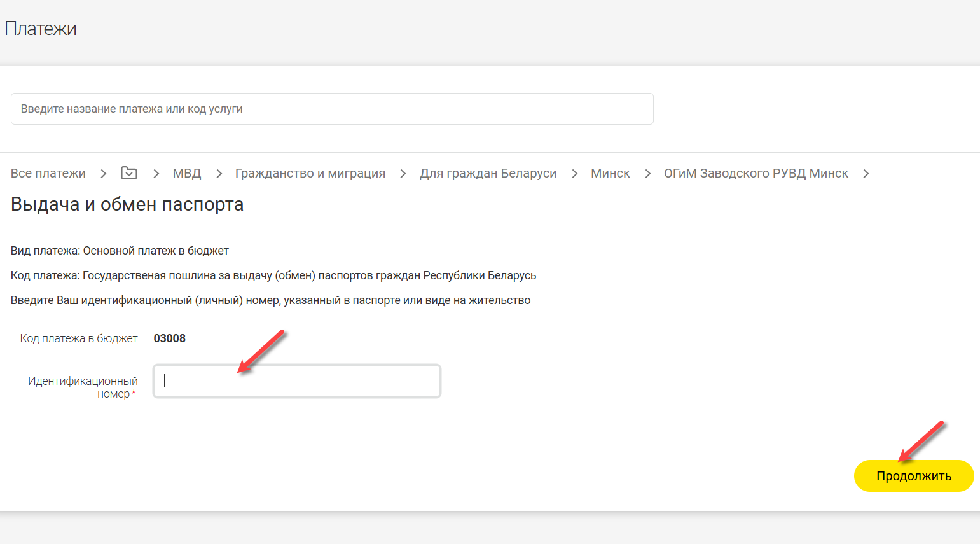Navigate to МВД breadcrumb
Screen dimensions: 980x544
point(187,173)
